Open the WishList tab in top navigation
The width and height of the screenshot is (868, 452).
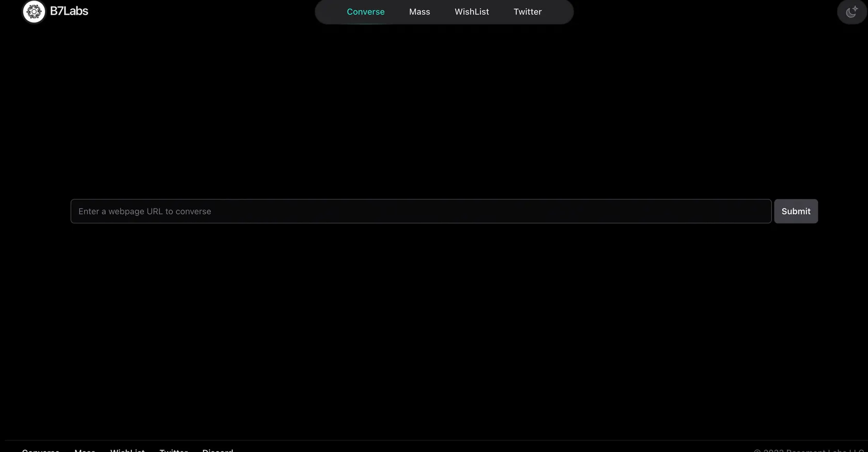click(x=471, y=12)
